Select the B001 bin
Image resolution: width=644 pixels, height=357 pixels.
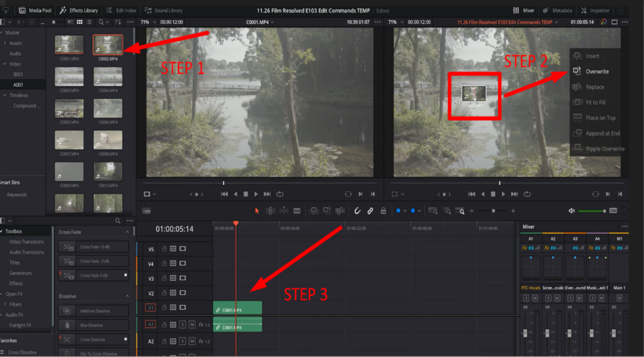point(18,74)
